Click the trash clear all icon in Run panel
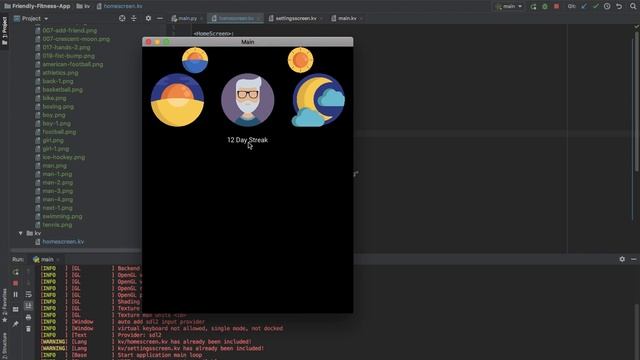 point(29,328)
